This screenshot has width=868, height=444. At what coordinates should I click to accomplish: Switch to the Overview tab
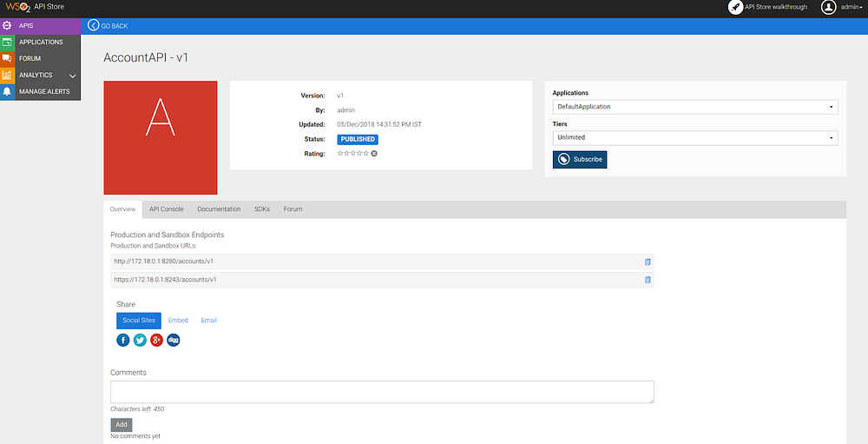pyautogui.click(x=122, y=209)
